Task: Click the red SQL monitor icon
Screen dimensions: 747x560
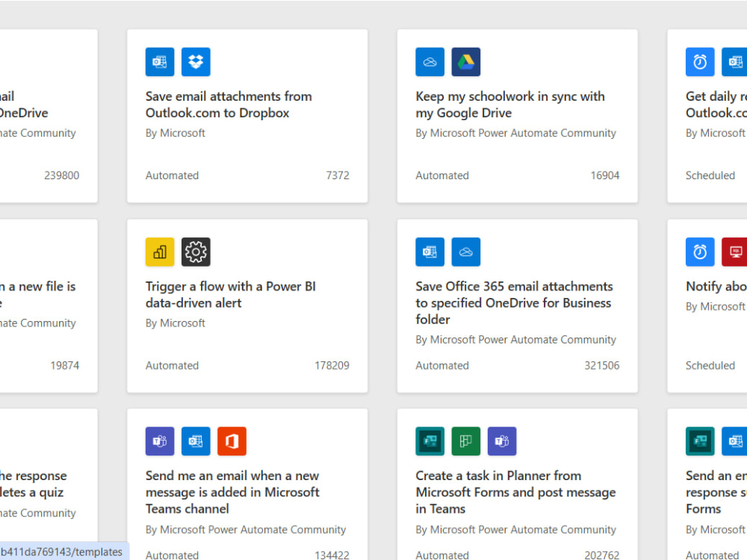Action: point(734,252)
